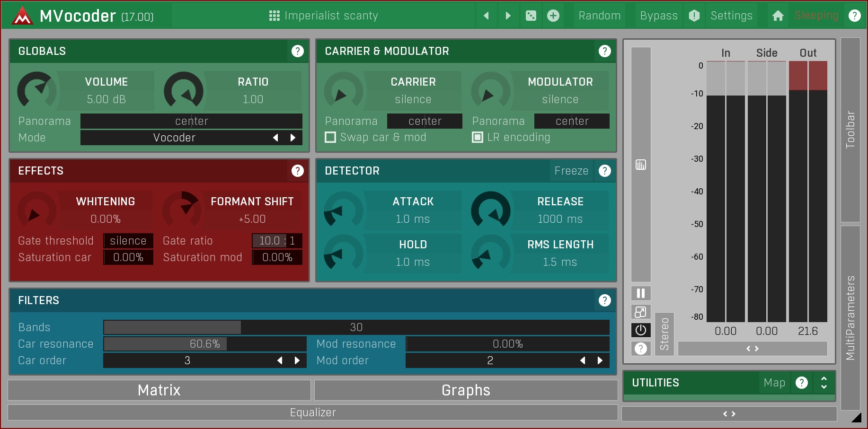Toggle the detector Freeze button
The height and width of the screenshot is (429, 868).
571,171
